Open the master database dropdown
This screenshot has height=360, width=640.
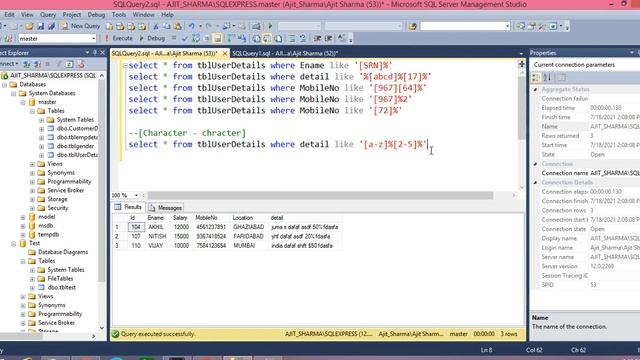93,38
